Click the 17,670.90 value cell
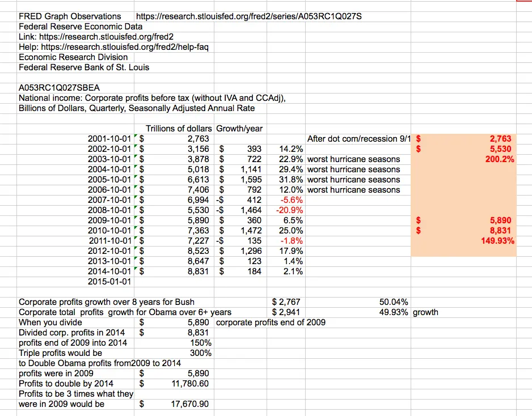 click(190, 404)
